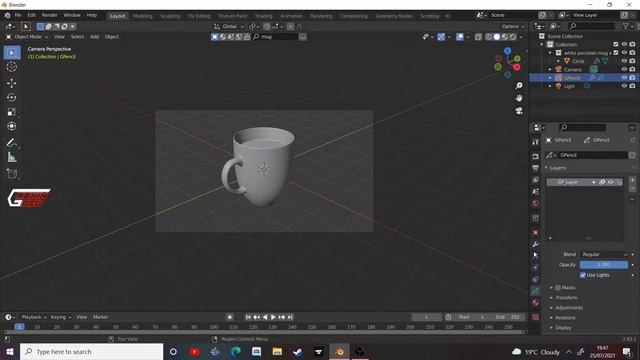
Task: Open the Scene properties tab
Action: [x=536, y=191]
